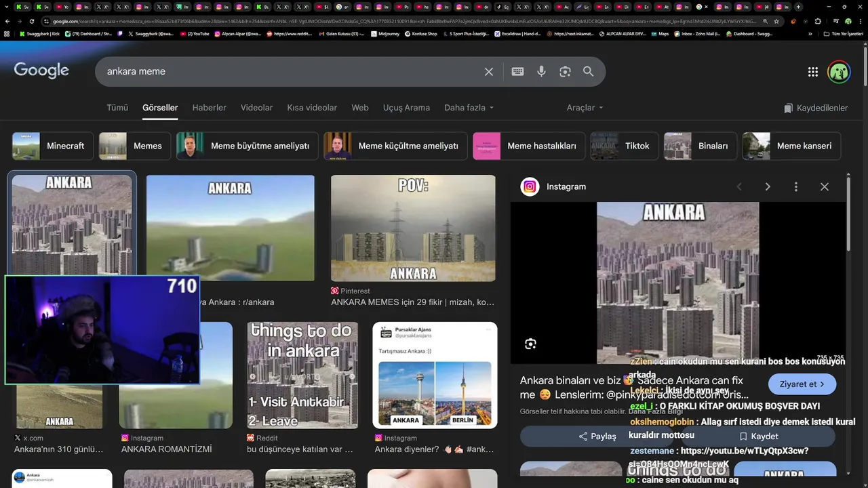Viewport: 868px width, 488px height.
Task: View site information for google.com
Action: click(47, 21)
